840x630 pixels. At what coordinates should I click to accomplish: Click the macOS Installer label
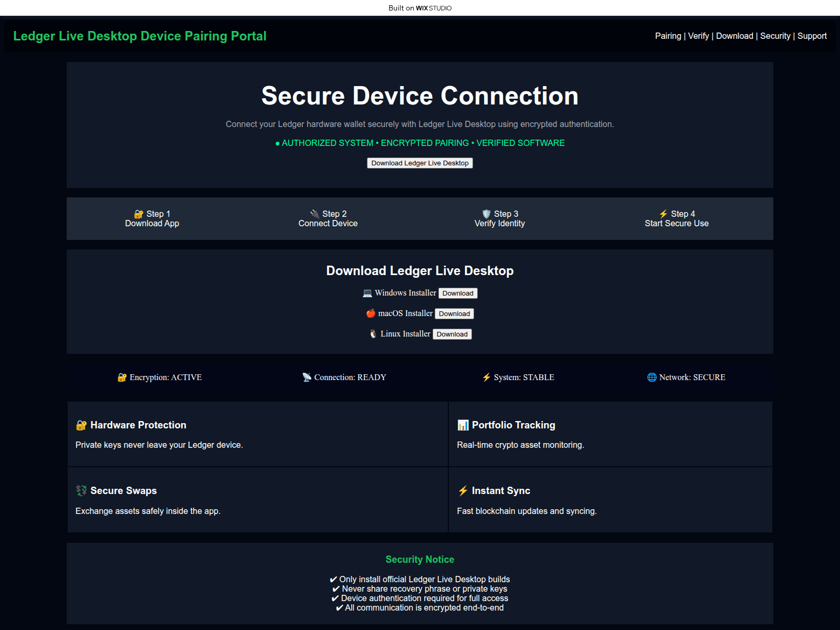tap(405, 313)
